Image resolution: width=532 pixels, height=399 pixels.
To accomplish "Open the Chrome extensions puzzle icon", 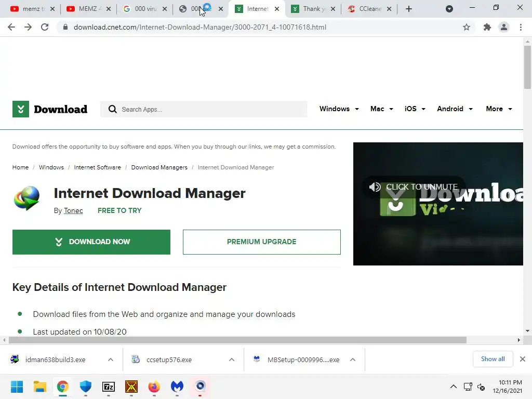I will [x=487, y=27].
